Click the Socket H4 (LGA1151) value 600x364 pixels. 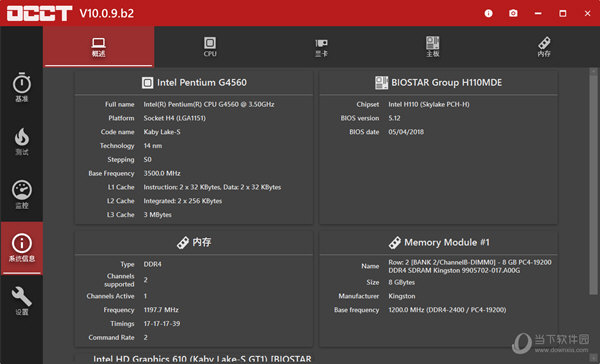point(174,118)
